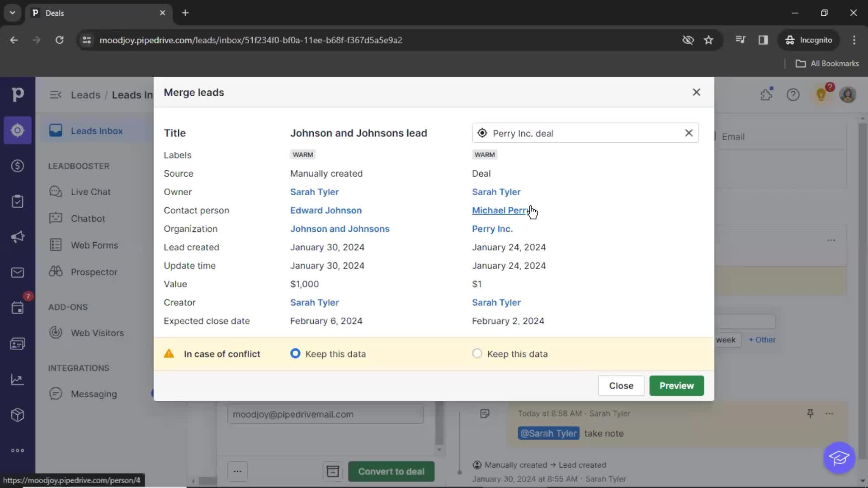Collapse the navigation menu toggle icon
Screen dimensions: 868x488
pos(56,95)
